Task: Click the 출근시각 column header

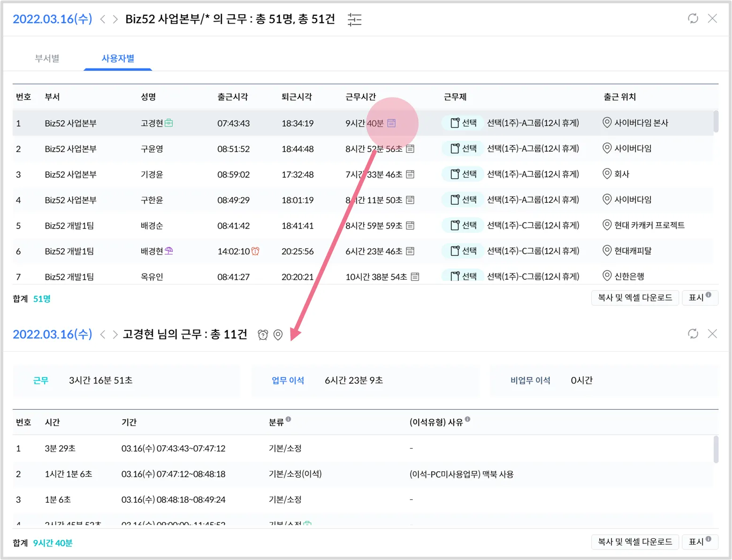Action: [232, 97]
